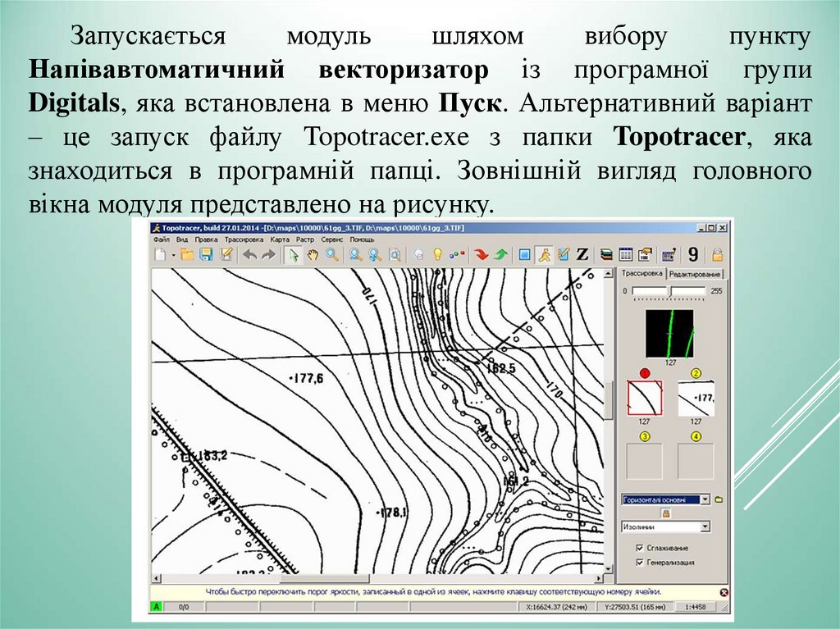Open the Файл menu
The image size is (840, 629).
pyautogui.click(x=162, y=239)
